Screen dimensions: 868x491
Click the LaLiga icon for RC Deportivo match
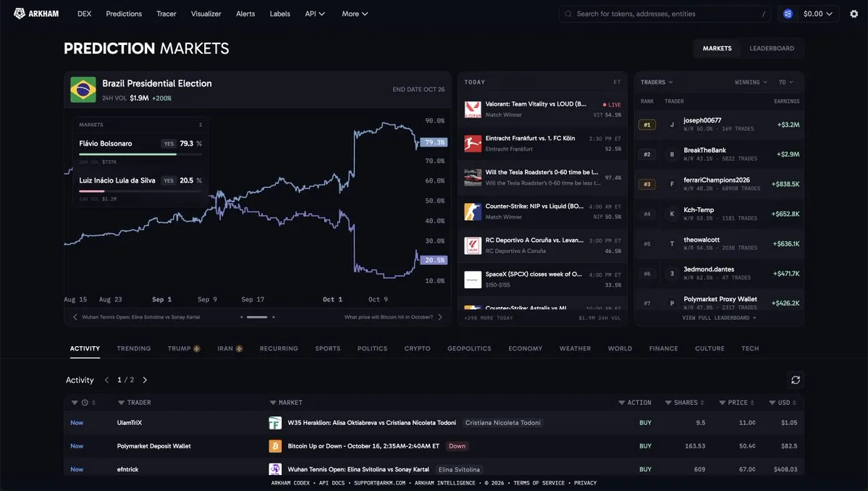(x=473, y=246)
